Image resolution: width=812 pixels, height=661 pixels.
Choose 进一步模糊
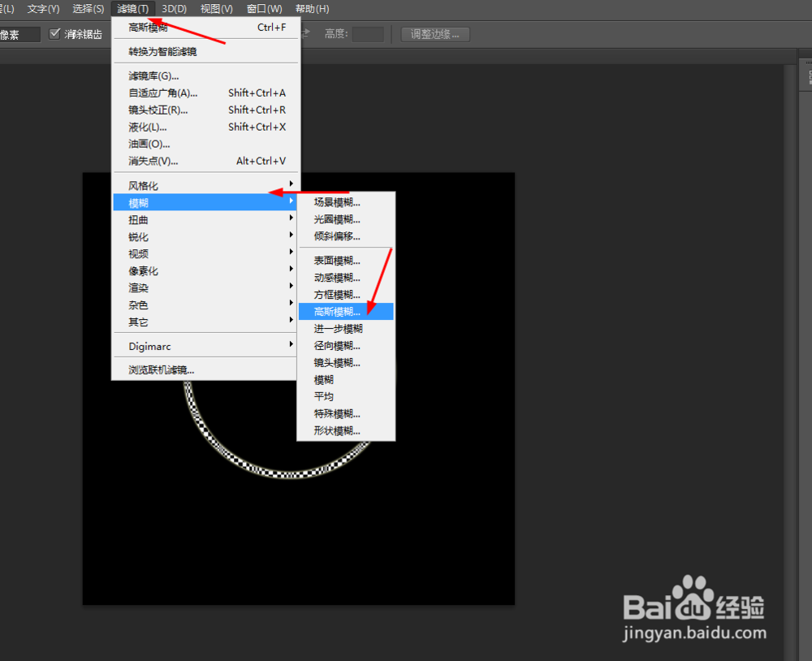point(346,328)
